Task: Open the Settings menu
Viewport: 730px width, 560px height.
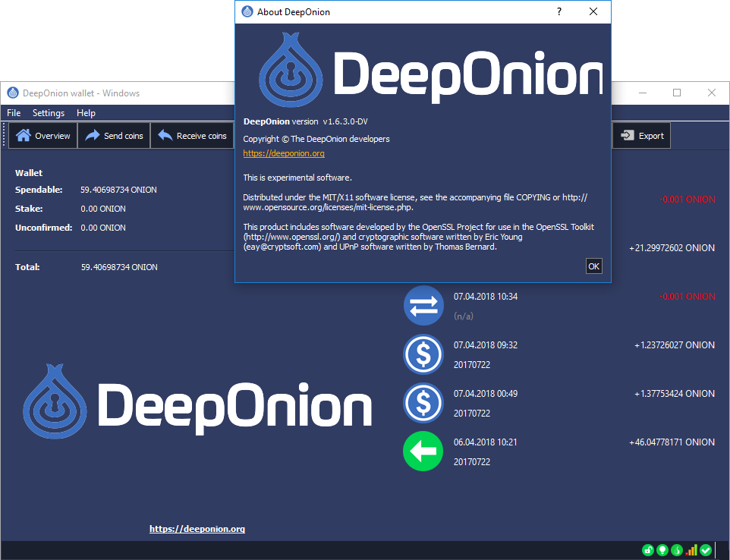Action: coord(49,112)
